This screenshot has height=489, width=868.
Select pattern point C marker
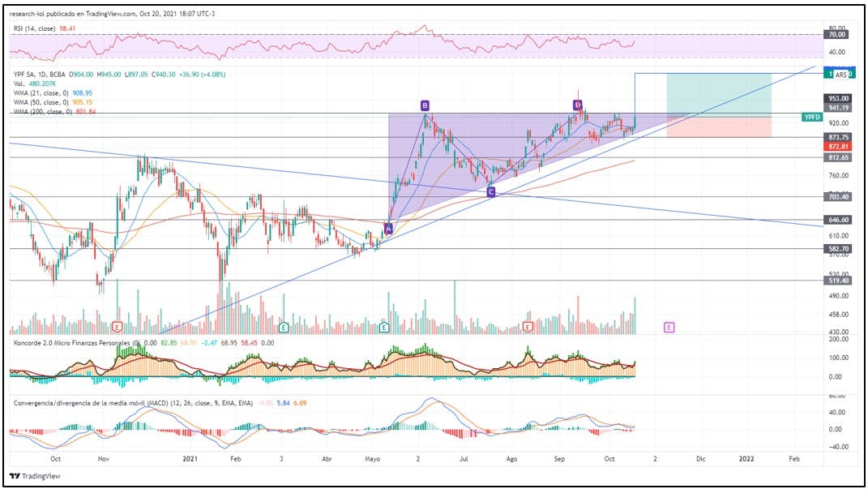click(x=490, y=192)
